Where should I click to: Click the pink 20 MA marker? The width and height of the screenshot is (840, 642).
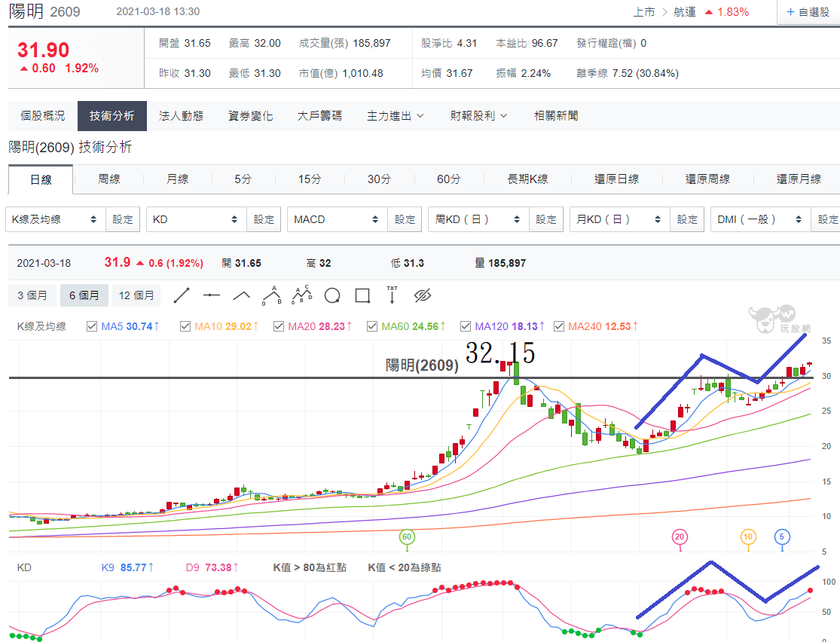click(680, 537)
